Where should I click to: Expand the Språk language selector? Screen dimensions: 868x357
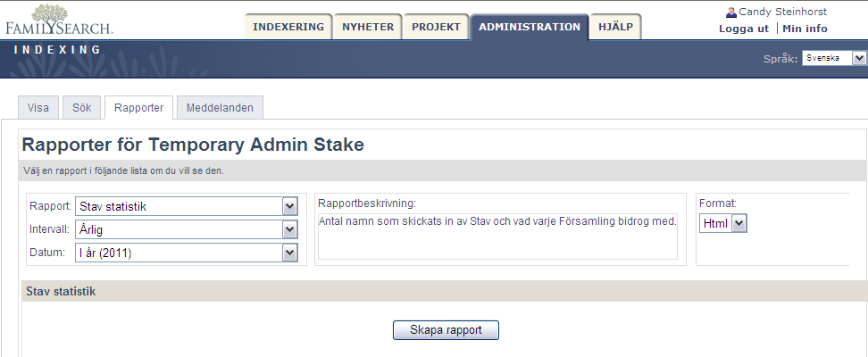click(834, 58)
